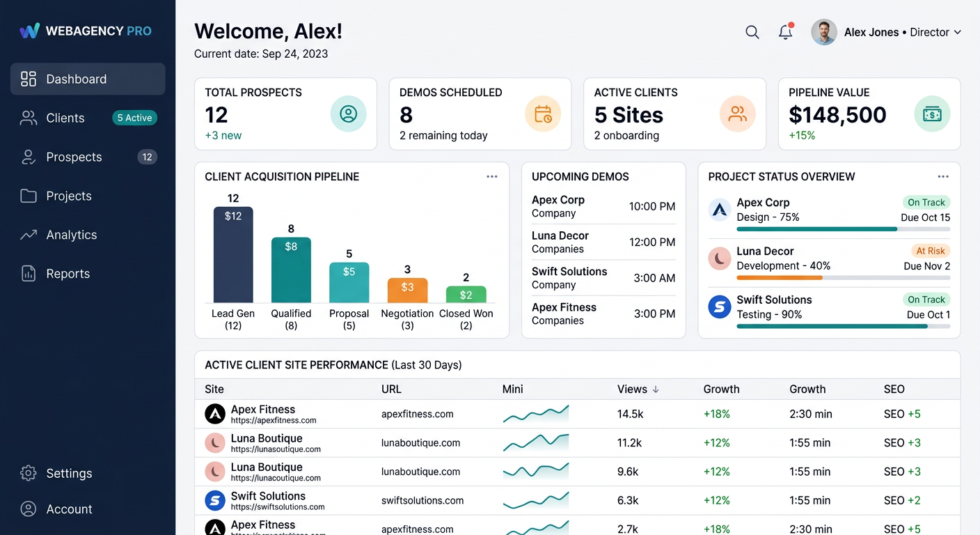Viewport: 980px width, 535px height.
Task: Click the 5 Active badge on Clients
Action: coord(135,118)
